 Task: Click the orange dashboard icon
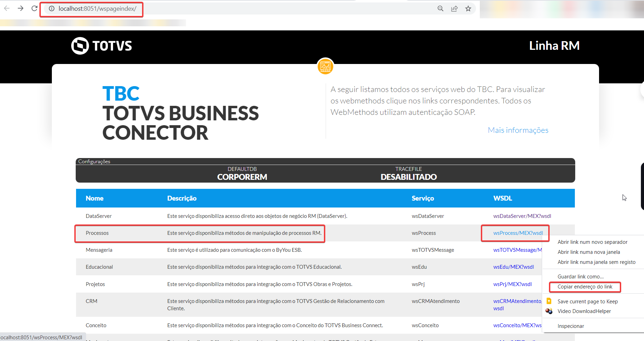(x=325, y=66)
